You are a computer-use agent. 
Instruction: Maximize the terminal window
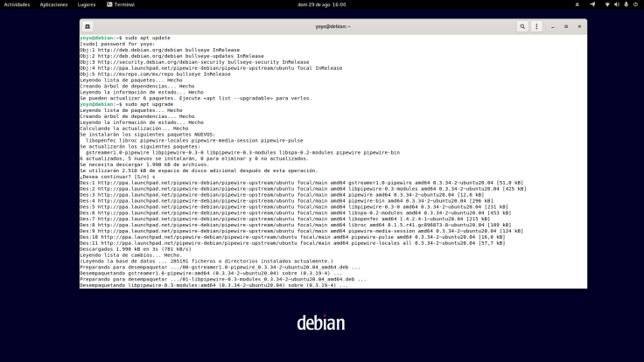tap(566, 26)
